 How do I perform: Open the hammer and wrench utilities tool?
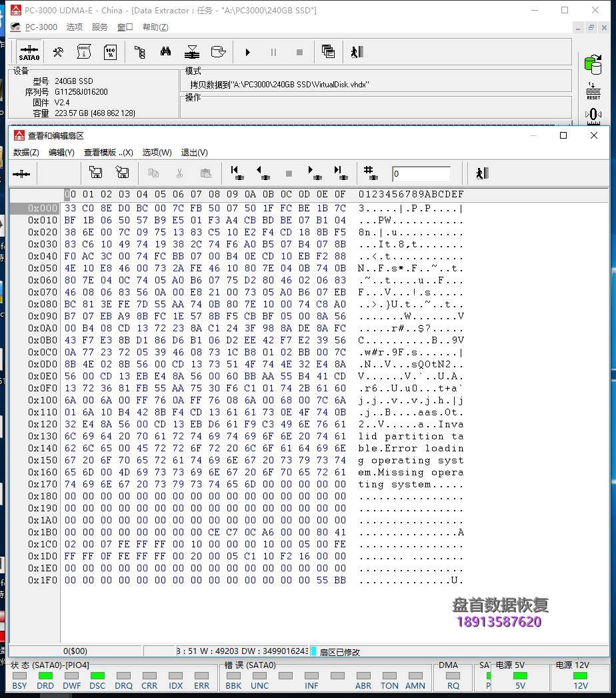point(58,52)
